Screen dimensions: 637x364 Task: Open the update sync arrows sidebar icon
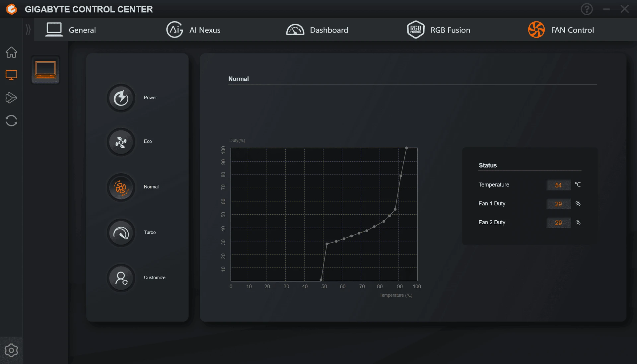(x=11, y=120)
